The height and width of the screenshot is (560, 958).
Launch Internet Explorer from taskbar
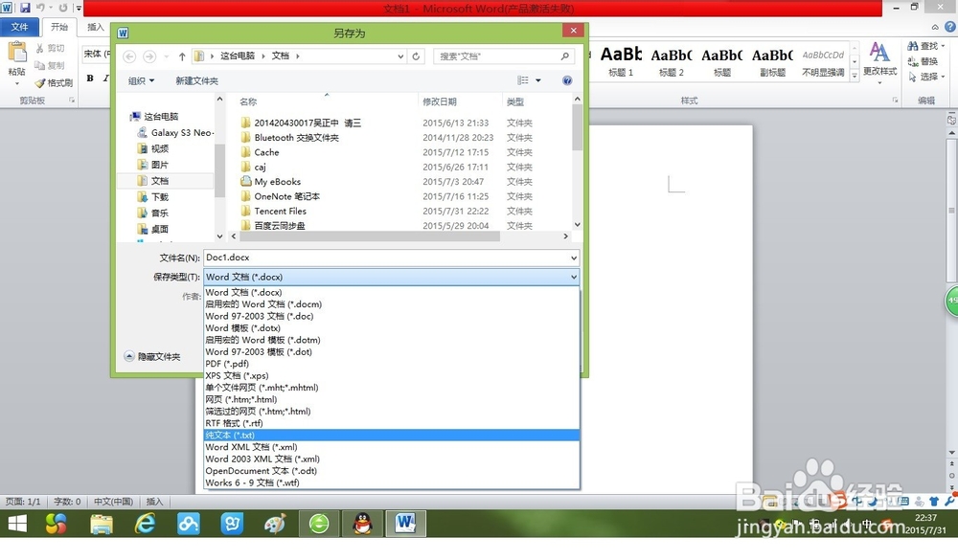[145, 524]
